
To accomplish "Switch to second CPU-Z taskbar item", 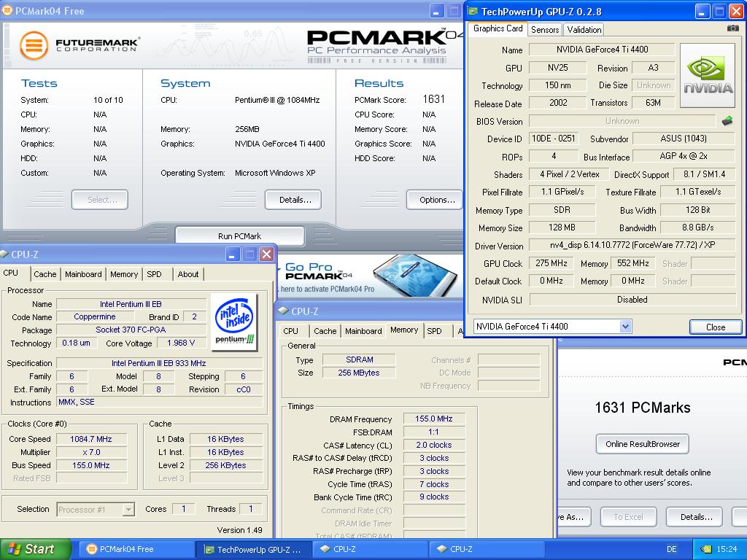I will (487, 549).
